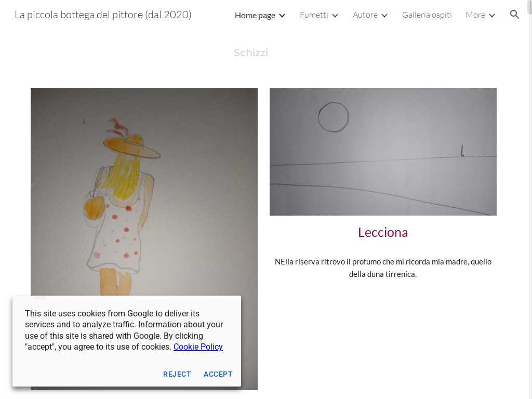Accept the Google cookies notice

(218, 374)
